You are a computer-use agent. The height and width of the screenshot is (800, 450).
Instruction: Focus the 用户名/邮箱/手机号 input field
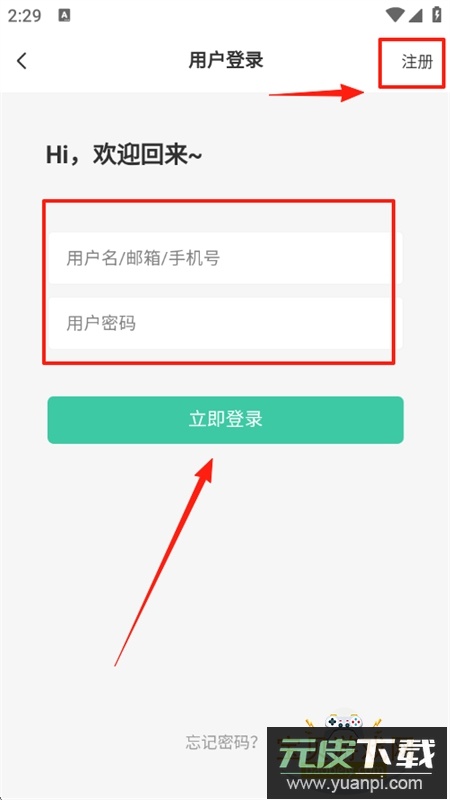(x=225, y=258)
